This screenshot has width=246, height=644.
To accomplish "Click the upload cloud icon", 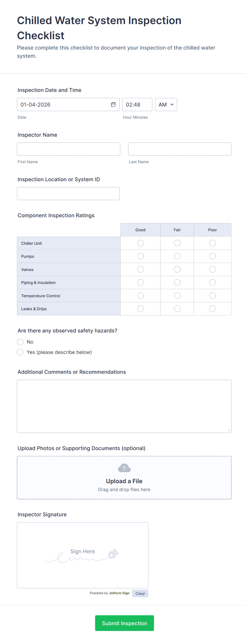I will (x=124, y=468).
